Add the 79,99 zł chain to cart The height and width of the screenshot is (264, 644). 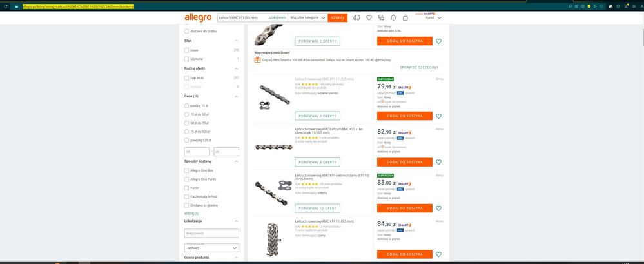point(405,116)
